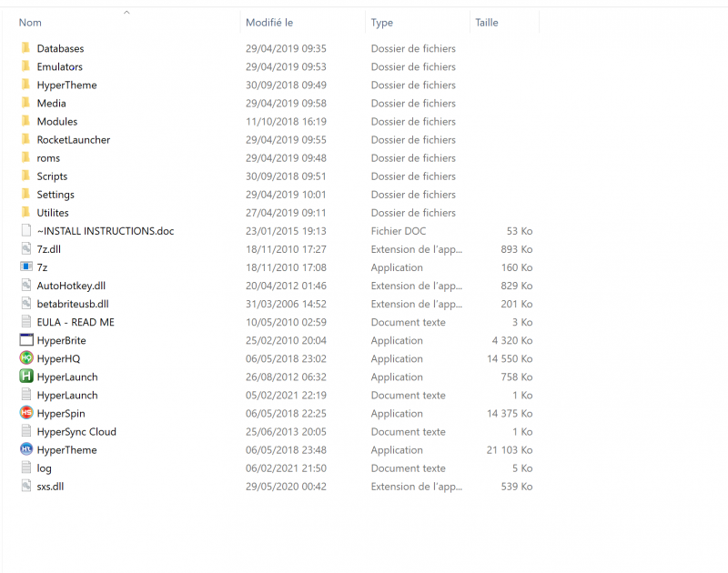Select the roms folder name
Viewport: 728px width, 573px height.
pyautogui.click(x=48, y=157)
